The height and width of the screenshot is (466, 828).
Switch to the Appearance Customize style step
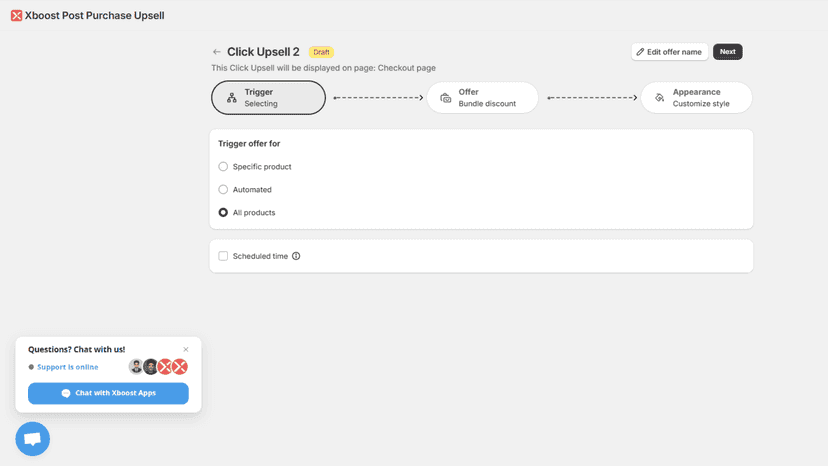click(696, 98)
